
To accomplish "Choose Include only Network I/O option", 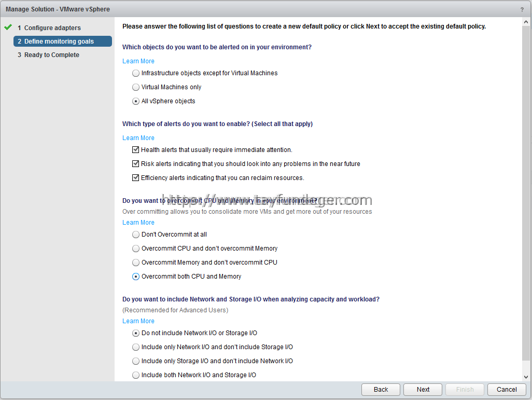I will point(136,347).
